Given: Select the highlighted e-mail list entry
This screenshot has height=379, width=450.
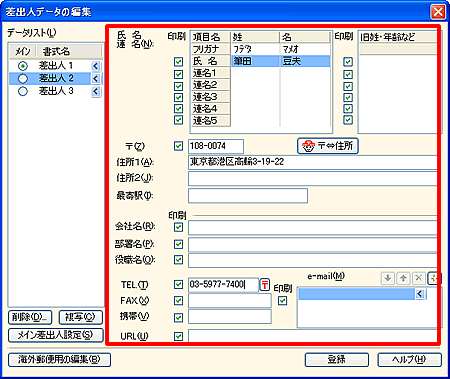Looking at the screenshot, I should pos(357,294).
